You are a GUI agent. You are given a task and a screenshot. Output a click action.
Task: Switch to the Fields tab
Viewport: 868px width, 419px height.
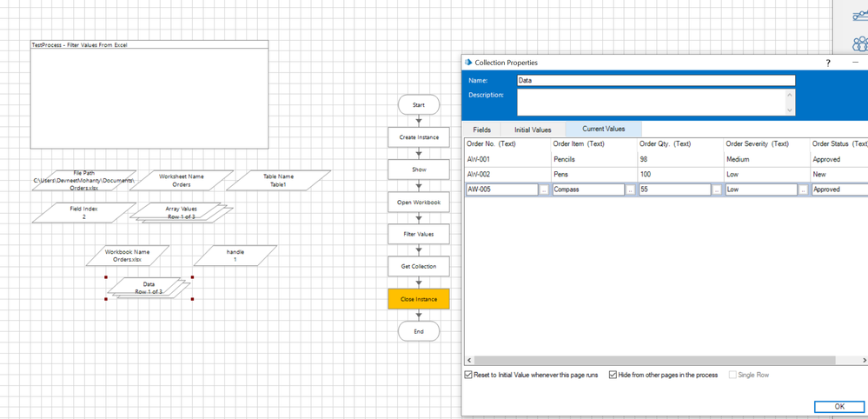(481, 130)
